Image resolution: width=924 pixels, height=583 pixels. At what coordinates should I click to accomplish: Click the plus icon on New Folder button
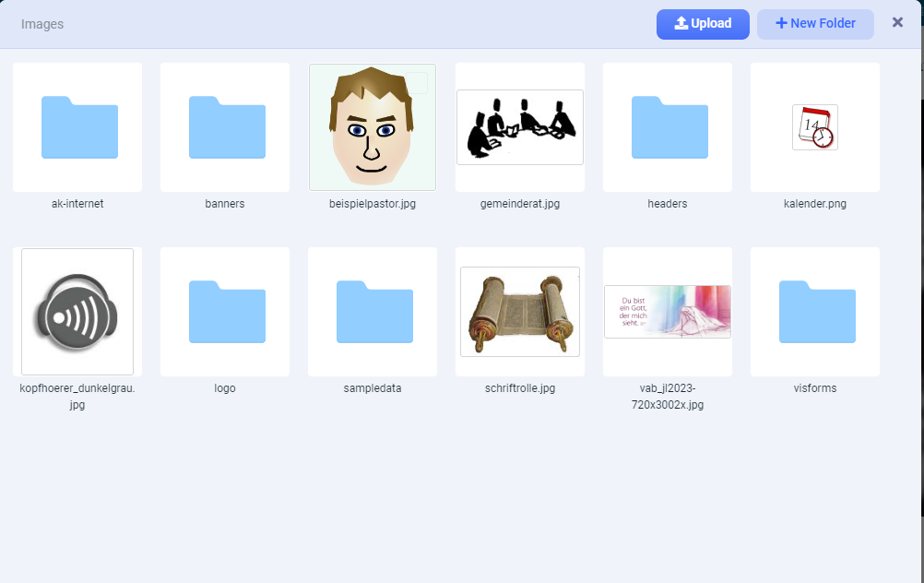(x=783, y=23)
